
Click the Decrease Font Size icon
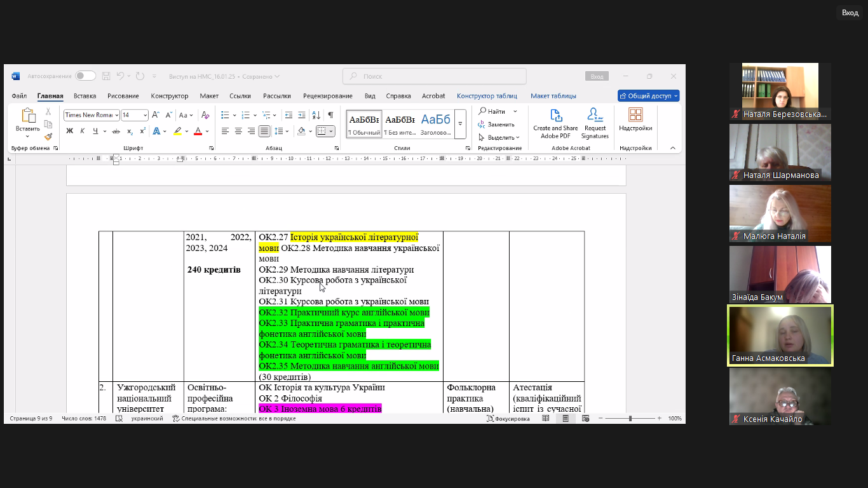pyautogui.click(x=169, y=115)
